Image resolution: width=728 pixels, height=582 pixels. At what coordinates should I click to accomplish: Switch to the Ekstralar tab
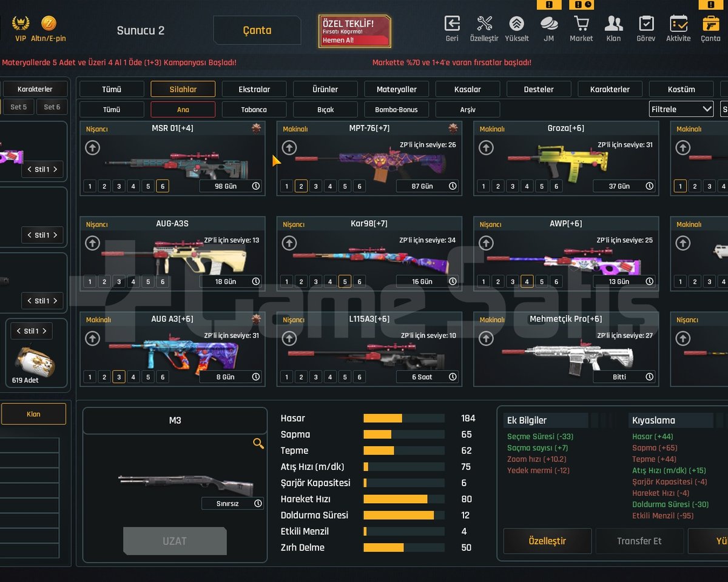pos(254,89)
